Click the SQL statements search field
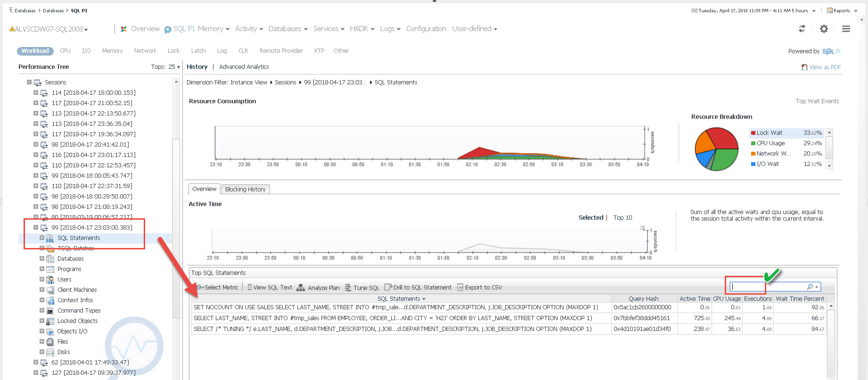 coord(768,287)
